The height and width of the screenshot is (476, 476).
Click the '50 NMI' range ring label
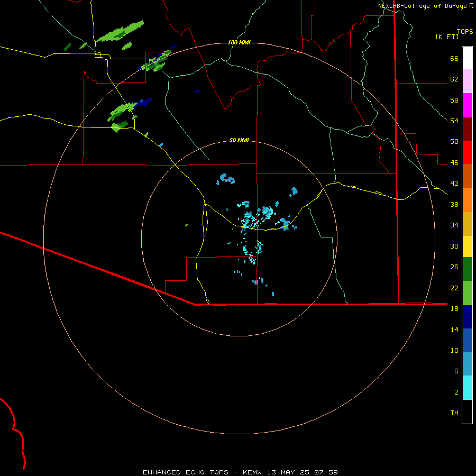click(239, 140)
